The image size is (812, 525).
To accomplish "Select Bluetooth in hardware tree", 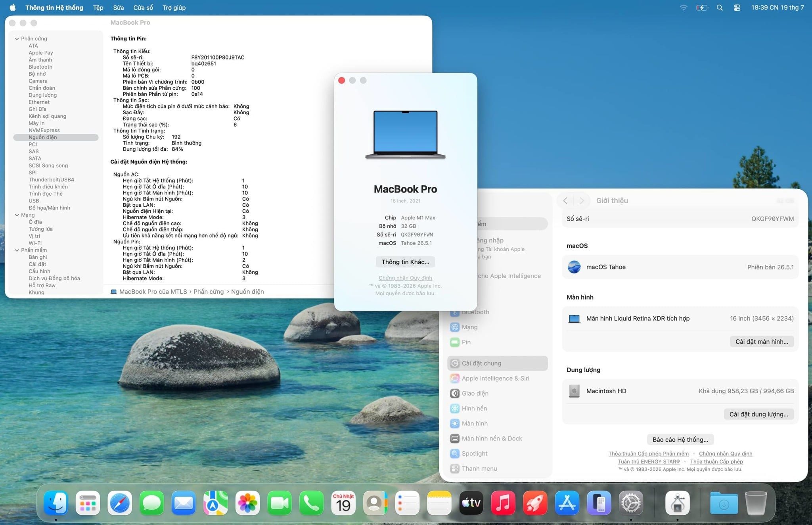I will (40, 67).
